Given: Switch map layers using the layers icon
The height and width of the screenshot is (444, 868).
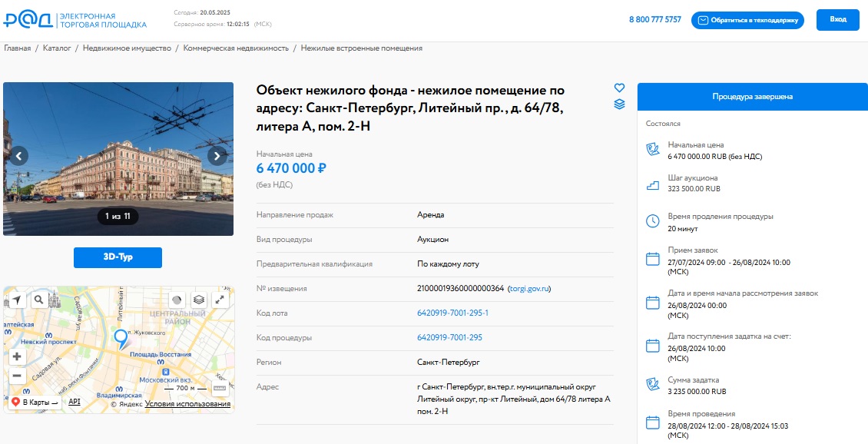Looking at the screenshot, I should (199, 300).
